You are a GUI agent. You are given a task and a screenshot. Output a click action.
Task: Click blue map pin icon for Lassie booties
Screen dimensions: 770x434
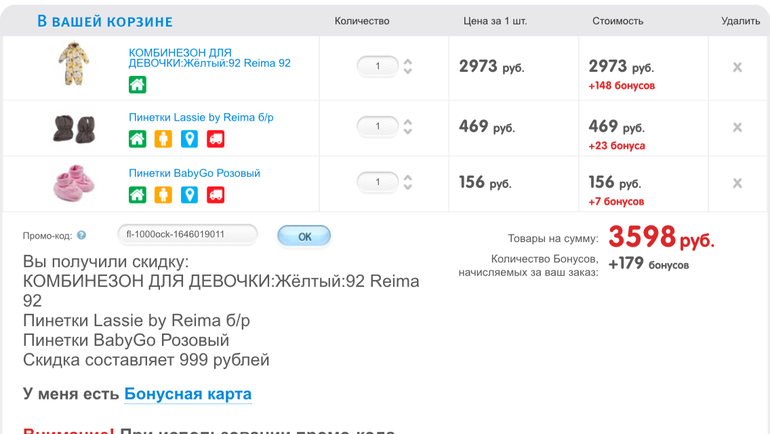coord(189,139)
